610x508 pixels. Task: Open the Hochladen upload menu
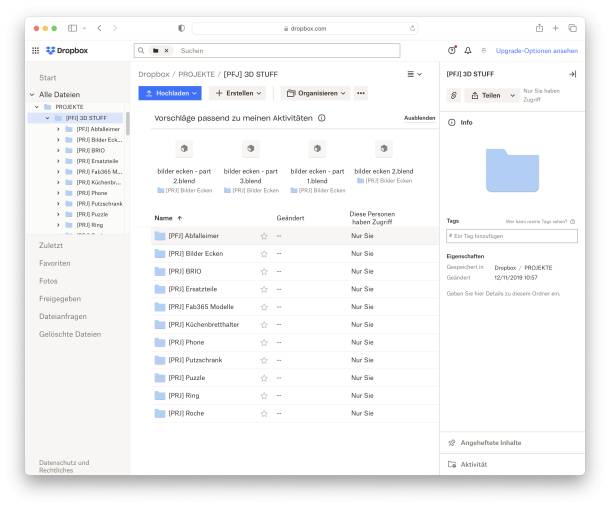170,93
